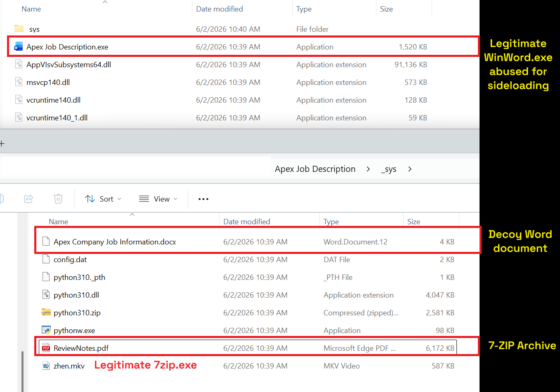Click the Apex Company Job Information.docx file icon
The height and width of the screenshot is (392, 560).
tap(46, 242)
